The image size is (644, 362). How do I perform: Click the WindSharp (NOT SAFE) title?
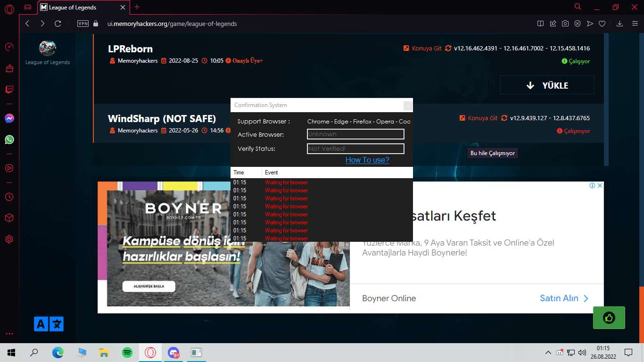tap(162, 119)
